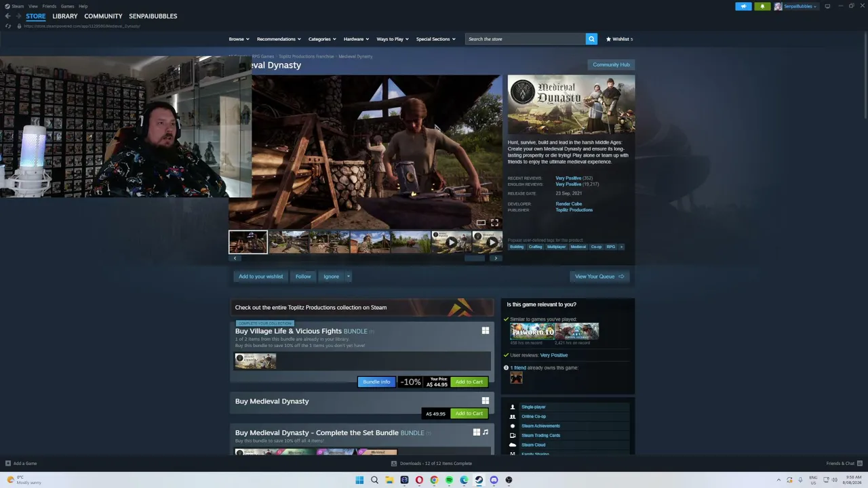Open the View menu

tap(33, 6)
